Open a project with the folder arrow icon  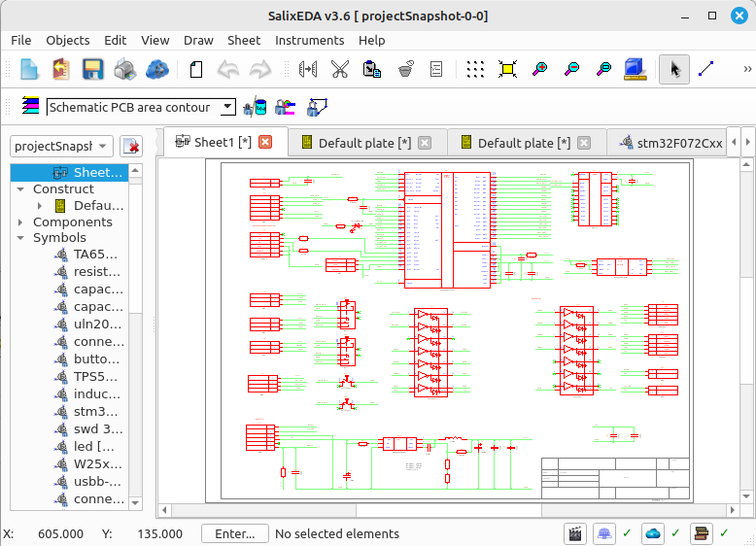pos(61,69)
